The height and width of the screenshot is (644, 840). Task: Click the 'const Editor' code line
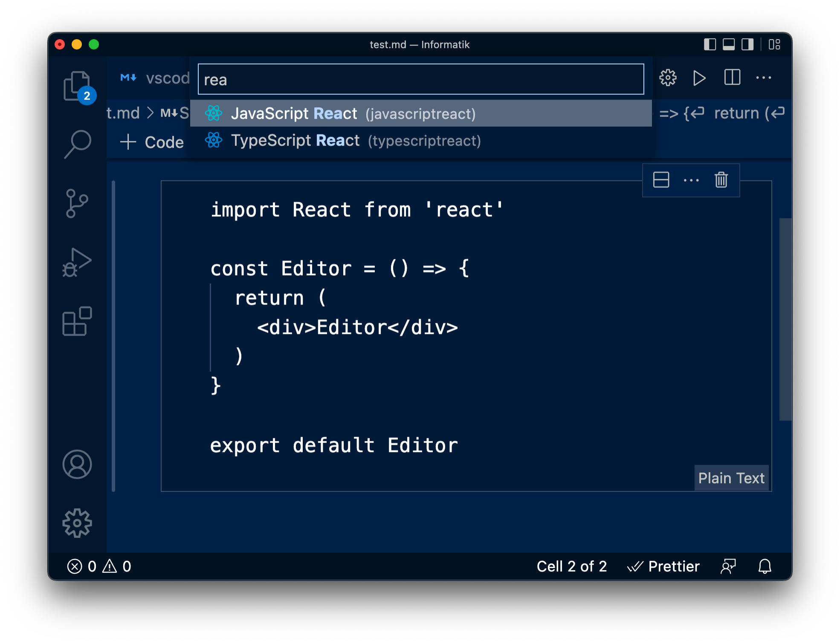click(340, 268)
